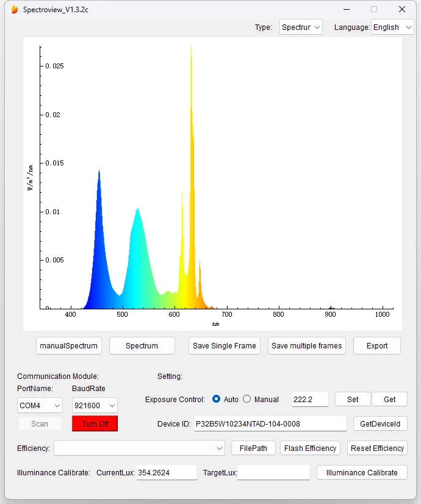Open the Efficiency combo box

point(140,448)
